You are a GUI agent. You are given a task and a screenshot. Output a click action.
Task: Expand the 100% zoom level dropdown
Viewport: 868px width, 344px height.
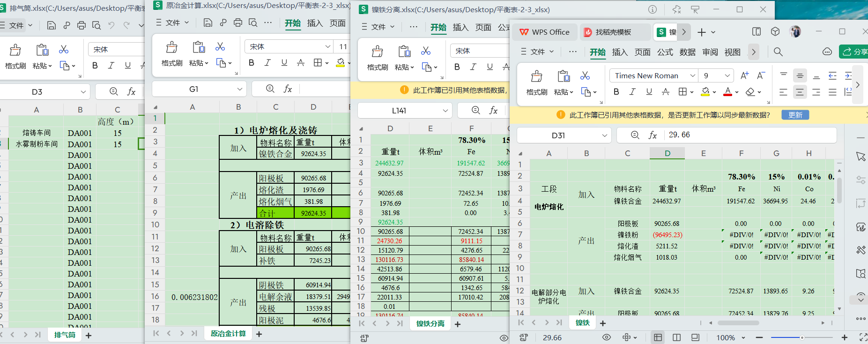point(743,337)
